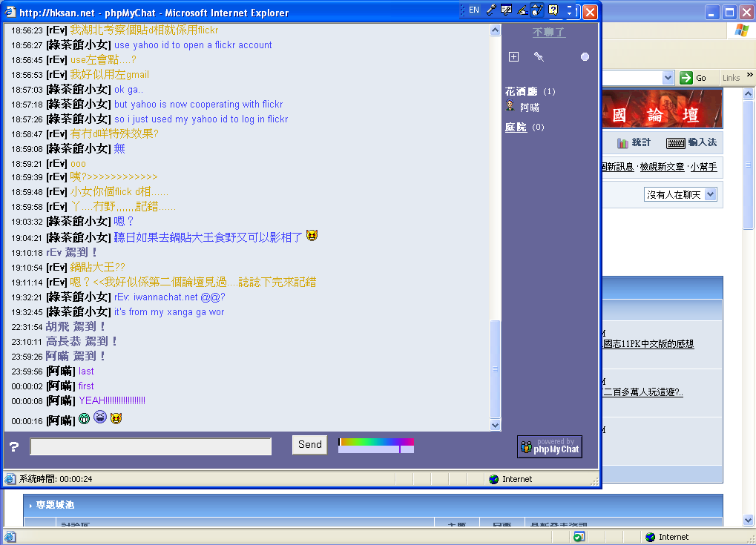Image resolution: width=756 pixels, height=545 pixels.
Task: Click the question mark help icon beside message box
Action: coord(14,446)
